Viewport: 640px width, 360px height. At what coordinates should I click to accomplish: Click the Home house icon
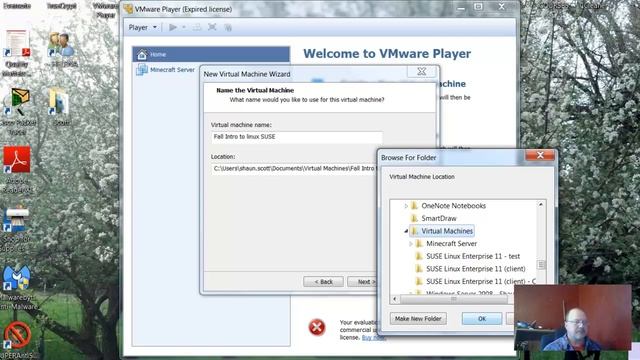tap(142, 54)
